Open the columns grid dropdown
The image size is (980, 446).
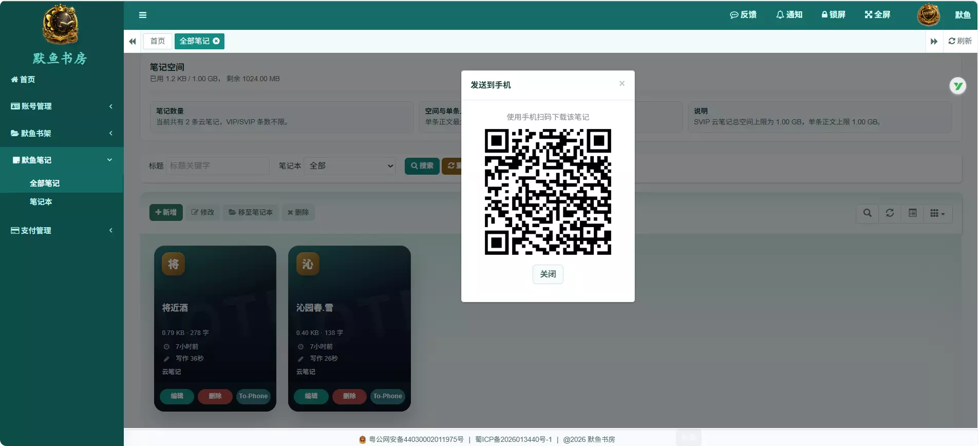click(x=938, y=213)
